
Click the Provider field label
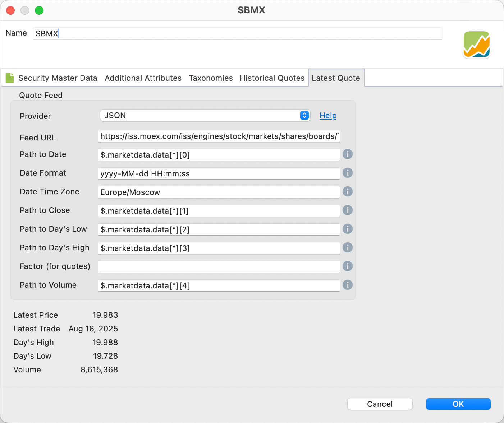[x=36, y=116]
